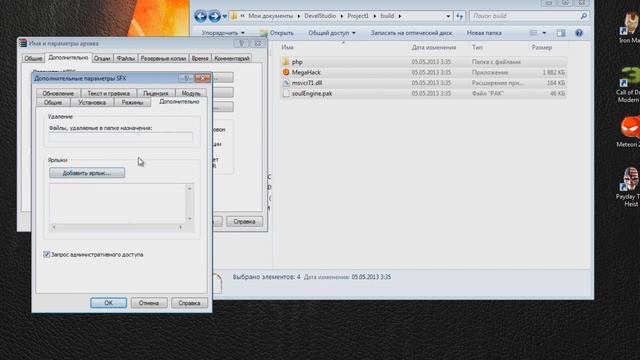Refresh the build folder view

pos(460,16)
